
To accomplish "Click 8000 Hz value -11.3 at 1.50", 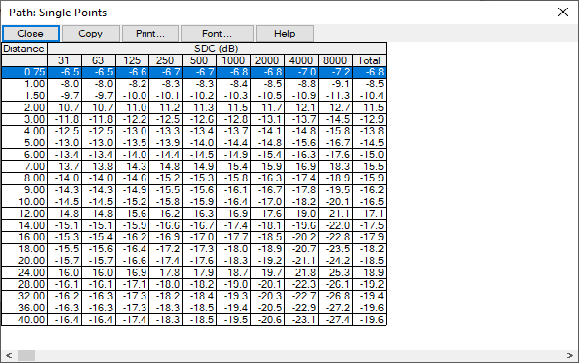I will [x=336, y=96].
